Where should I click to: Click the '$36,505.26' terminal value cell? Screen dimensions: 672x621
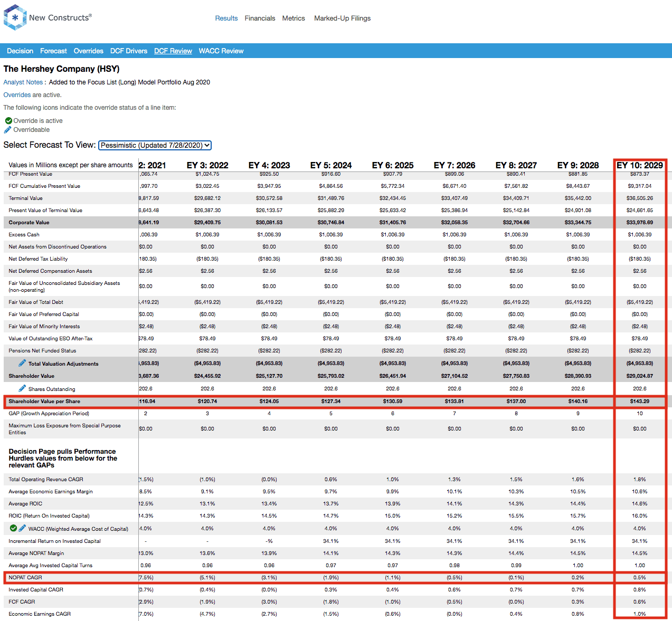(x=640, y=198)
